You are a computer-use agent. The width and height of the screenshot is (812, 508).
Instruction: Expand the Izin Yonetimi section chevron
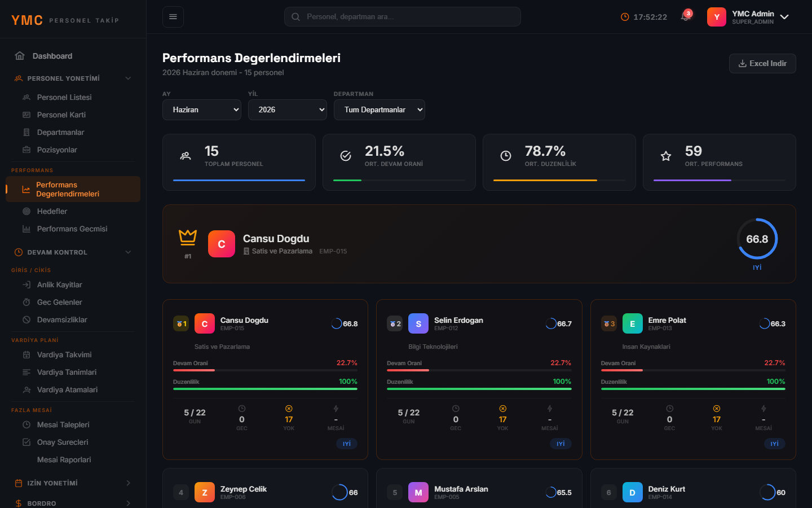pos(128,483)
